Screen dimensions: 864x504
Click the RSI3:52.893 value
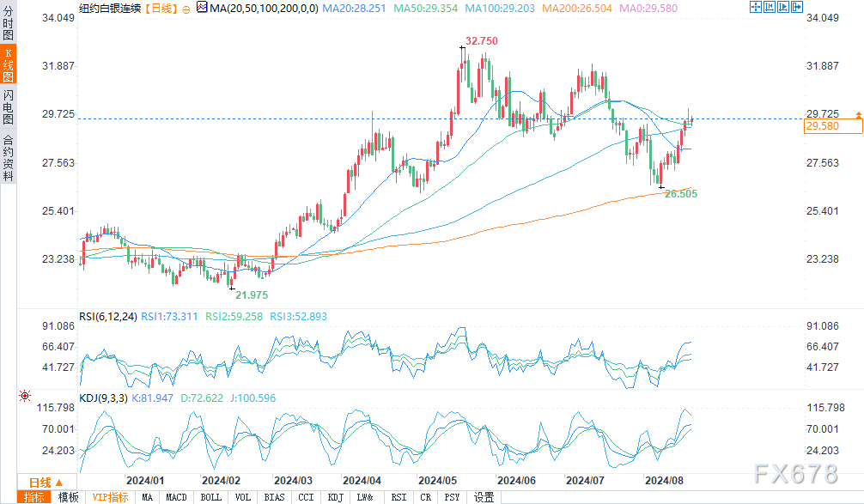pos(298,317)
